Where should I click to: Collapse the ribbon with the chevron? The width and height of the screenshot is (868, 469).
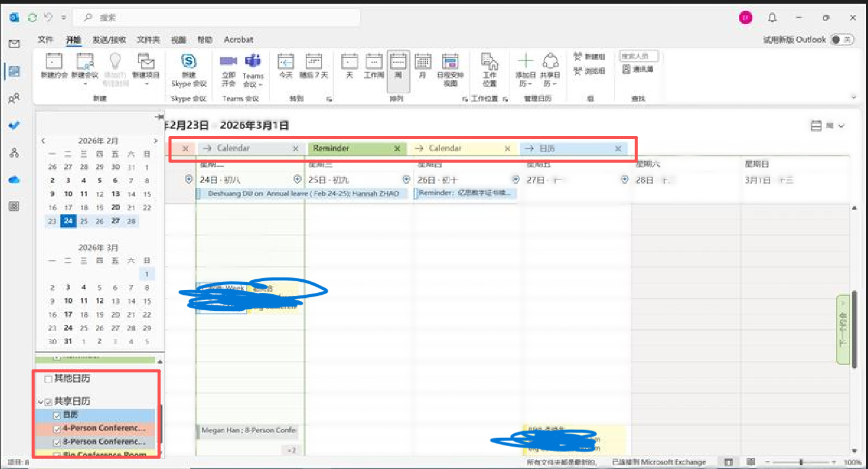(x=854, y=97)
